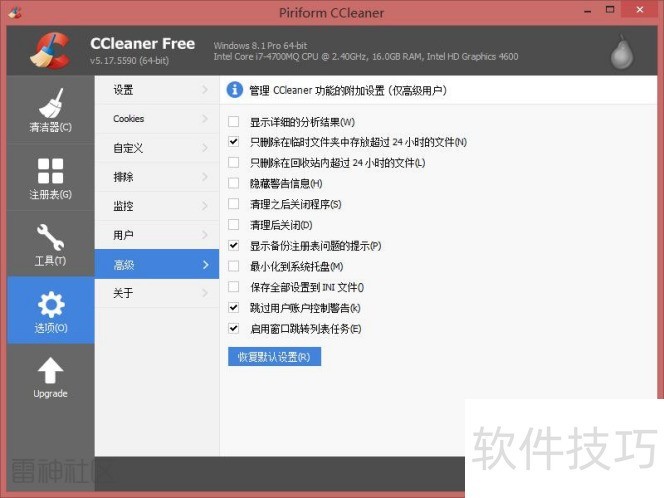The width and height of the screenshot is (664, 498).
Task: Open the 设置 settings page
Action: point(157,90)
